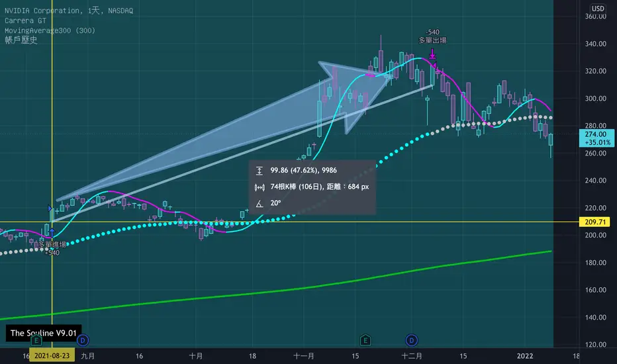
Task: Select the Carrera GT indicator legend
Action: 26,21
